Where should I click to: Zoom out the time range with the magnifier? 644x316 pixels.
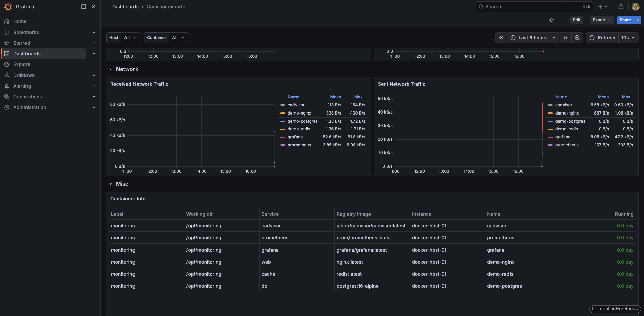tap(577, 38)
